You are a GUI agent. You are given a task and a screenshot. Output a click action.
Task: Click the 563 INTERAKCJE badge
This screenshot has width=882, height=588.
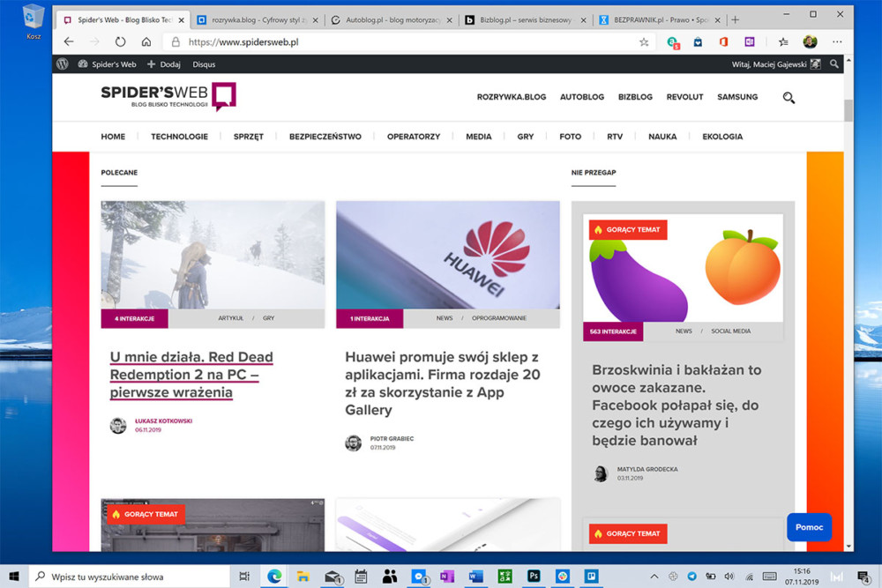[613, 331]
